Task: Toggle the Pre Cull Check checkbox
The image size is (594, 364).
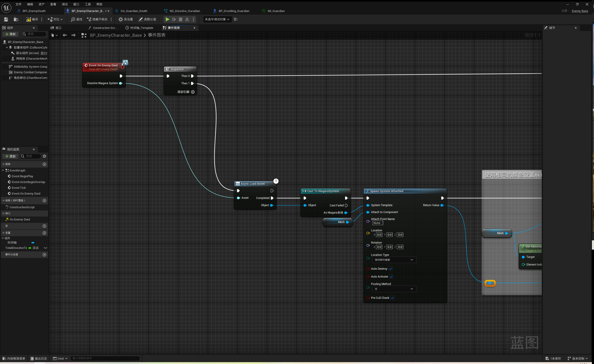Action: (392, 298)
